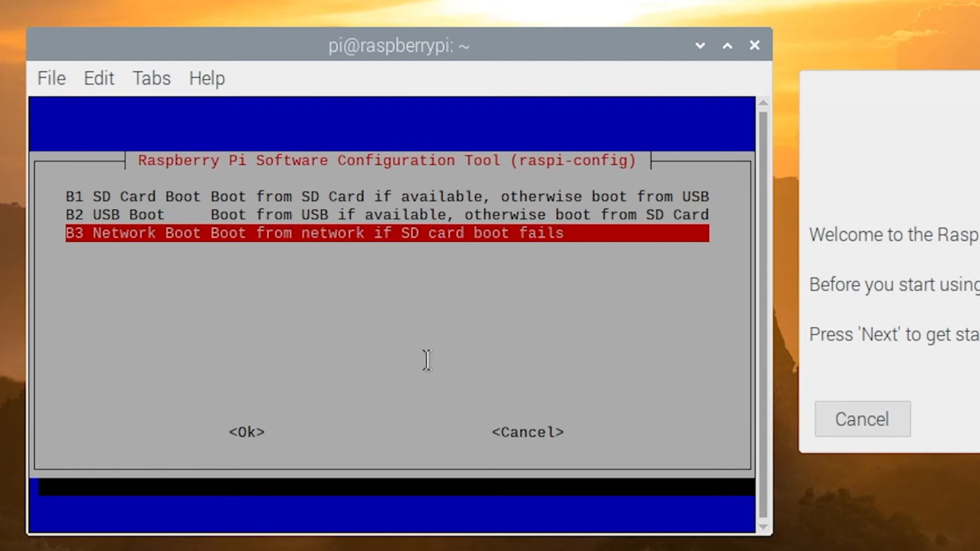Screen dimensions: 980x551
Task: Click the scrollbar up arrow in the terminal
Action: pyautogui.click(x=763, y=103)
